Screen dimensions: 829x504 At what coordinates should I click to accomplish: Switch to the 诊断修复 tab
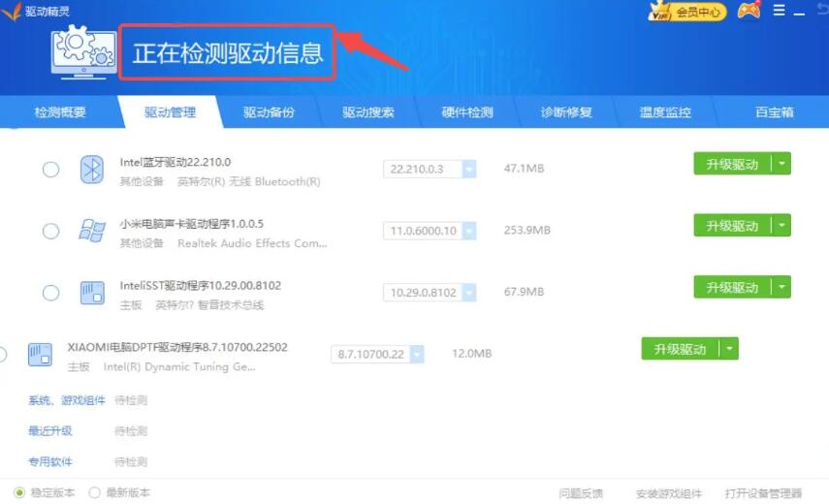(566, 112)
